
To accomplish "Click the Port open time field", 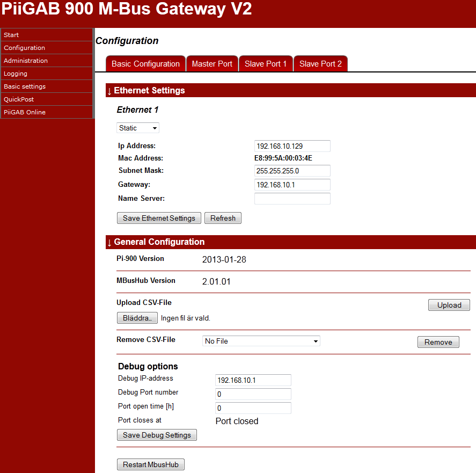I will point(253,408).
